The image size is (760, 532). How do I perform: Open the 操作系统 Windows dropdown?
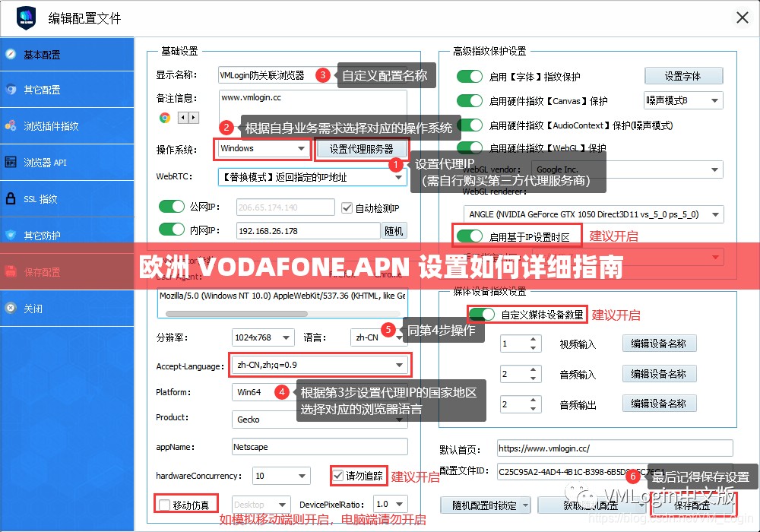tap(264, 148)
